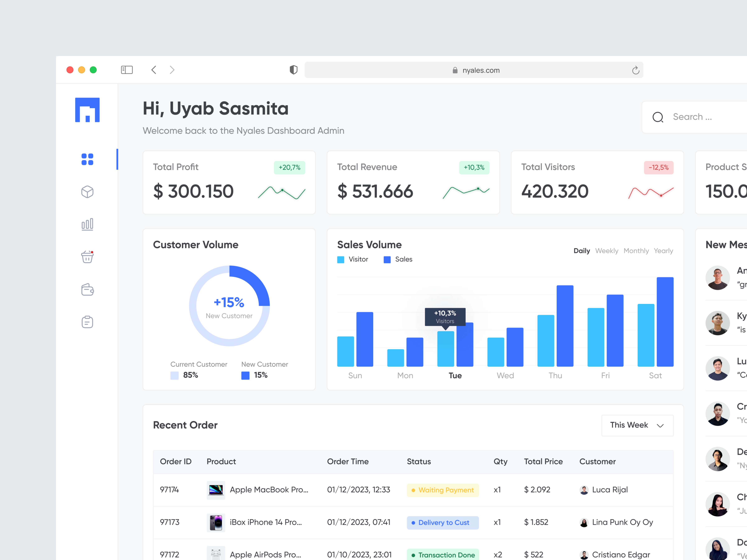This screenshot has height=560, width=747.
Task: Open the Dashboard grid icon in sidebar
Action: [87, 159]
